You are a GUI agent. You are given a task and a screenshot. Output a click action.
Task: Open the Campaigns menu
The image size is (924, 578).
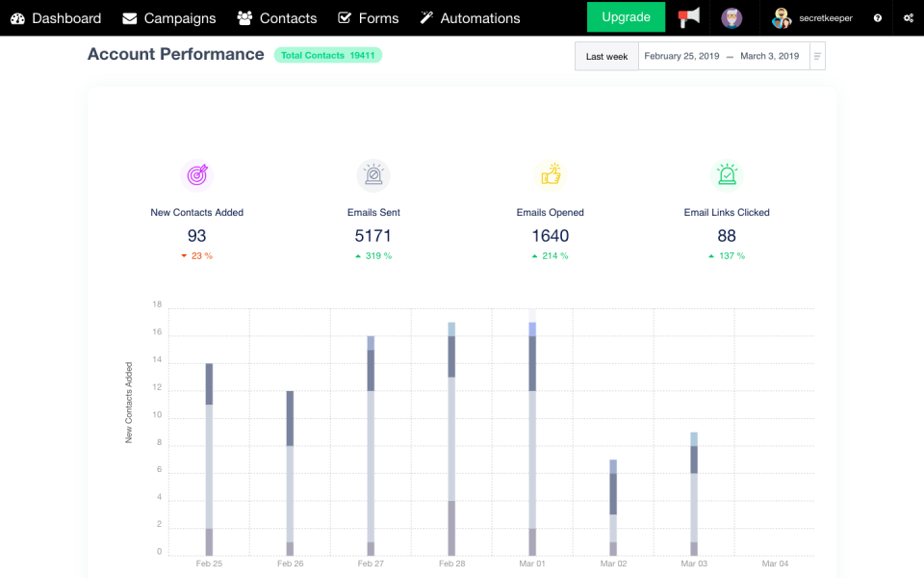point(169,17)
